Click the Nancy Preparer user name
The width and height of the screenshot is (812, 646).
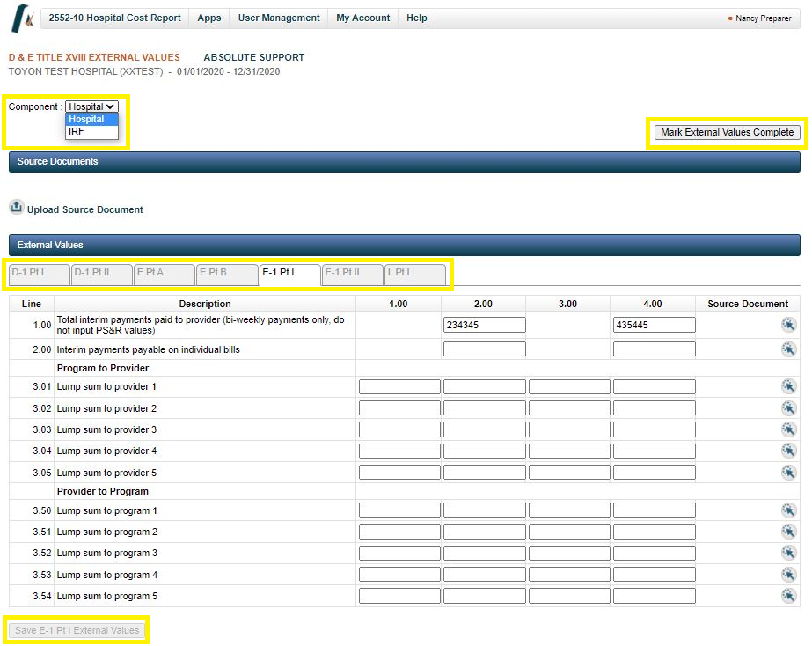click(x=764, y=18)
